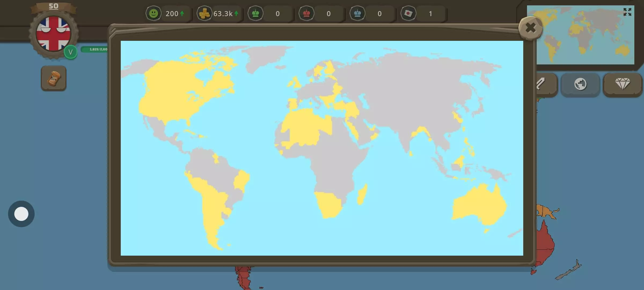Image resolution: width=644 pixels, height=290 pixels.
Task: Select the sword military mode button
Action: pyautogui.click(x=545, y=84)
